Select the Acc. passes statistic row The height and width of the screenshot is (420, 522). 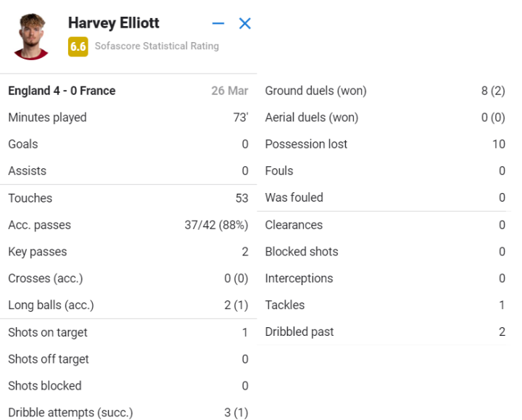[x=128, y=225]
